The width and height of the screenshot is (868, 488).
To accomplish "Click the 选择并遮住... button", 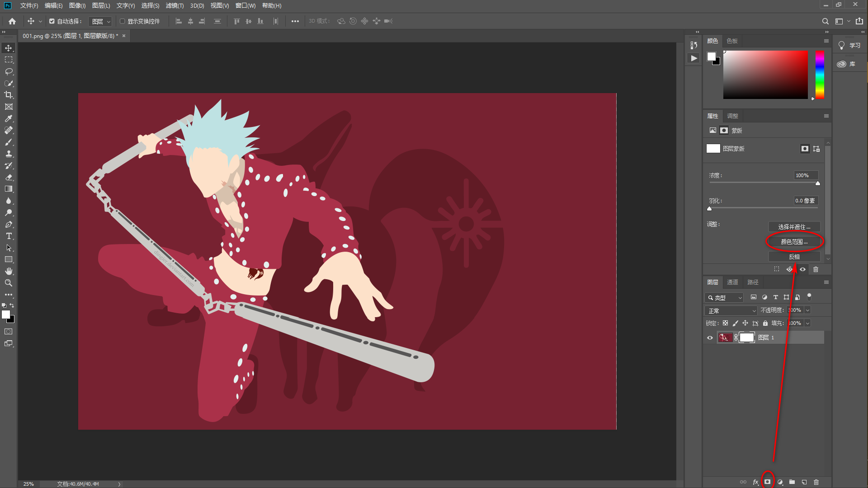I will (794, 227).
